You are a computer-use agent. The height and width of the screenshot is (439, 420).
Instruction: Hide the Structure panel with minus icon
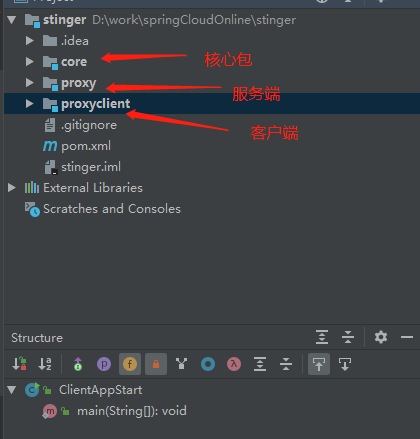(407, 337)
